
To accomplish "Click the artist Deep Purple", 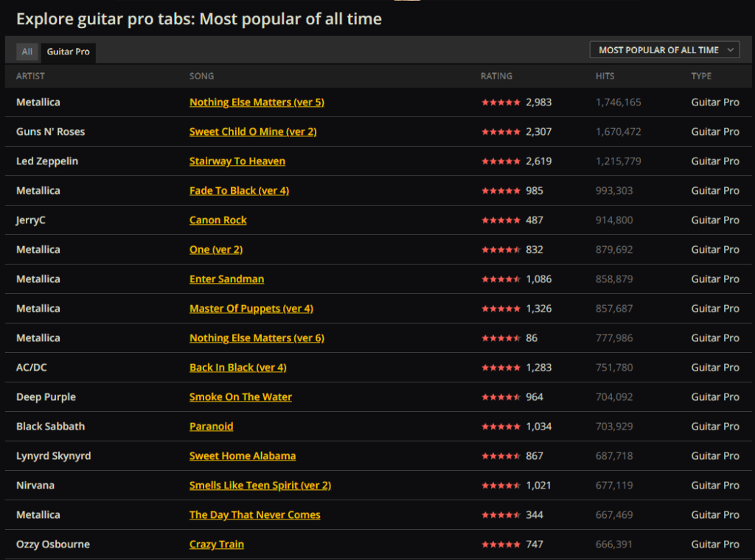I will 46,397.
